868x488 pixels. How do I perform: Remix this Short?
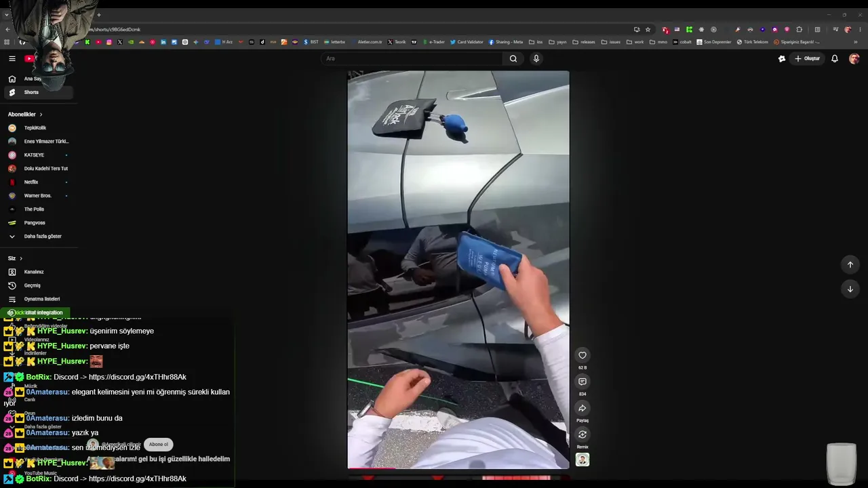582,434
